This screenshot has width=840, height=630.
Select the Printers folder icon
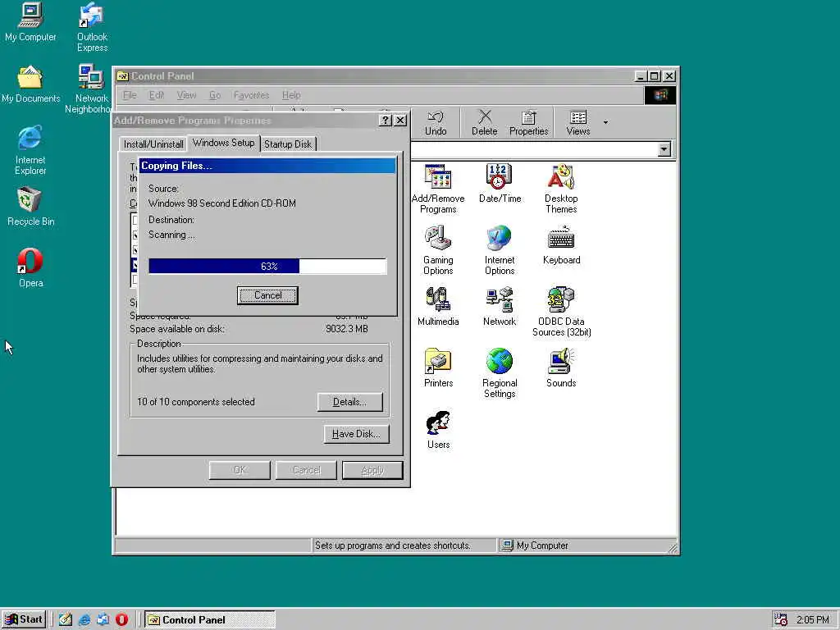pos(438,368)
